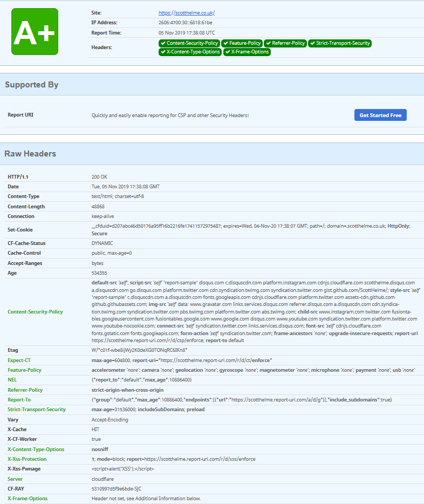Select the Date value Tue, 05 Nov 2019
Screen dimensions: 424x504
pos(126,186)
